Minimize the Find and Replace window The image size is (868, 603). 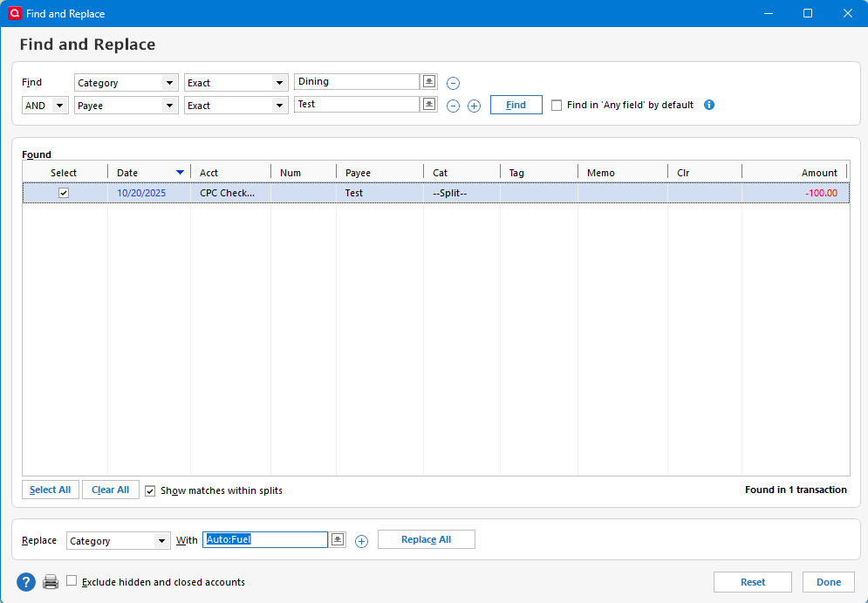click(x=769, y=13)
